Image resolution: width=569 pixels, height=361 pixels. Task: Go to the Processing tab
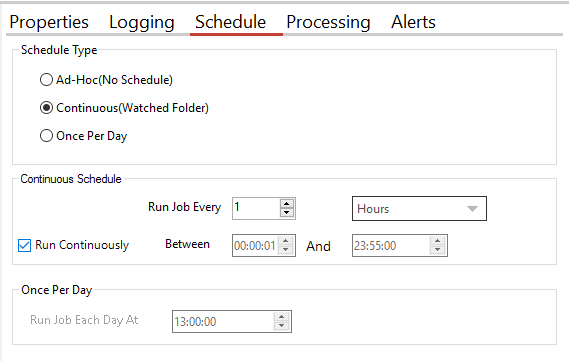coord(328,22)
